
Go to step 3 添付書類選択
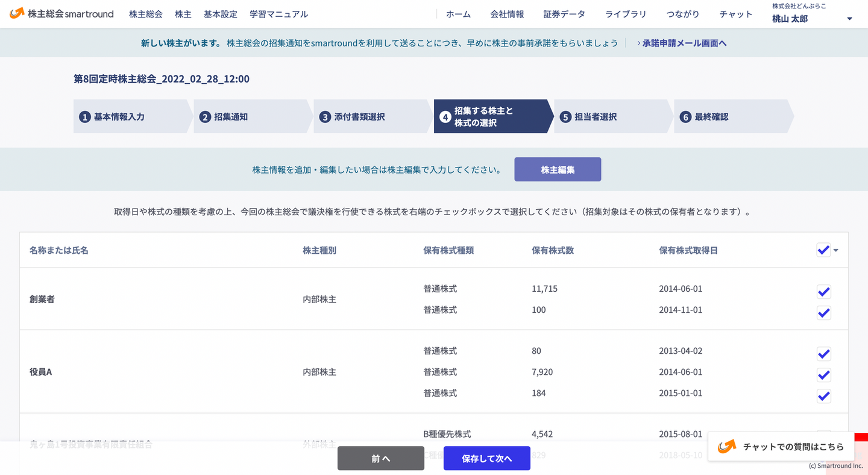click(373, 116)
